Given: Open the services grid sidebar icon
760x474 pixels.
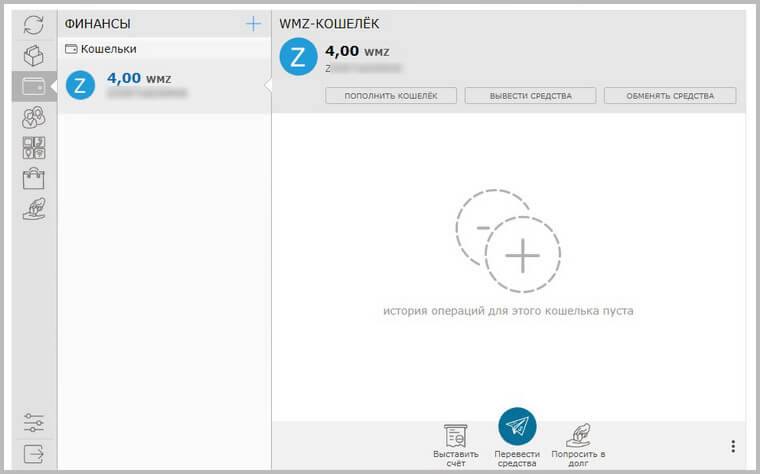Looking at the screenshot, I should click(34, 148).
